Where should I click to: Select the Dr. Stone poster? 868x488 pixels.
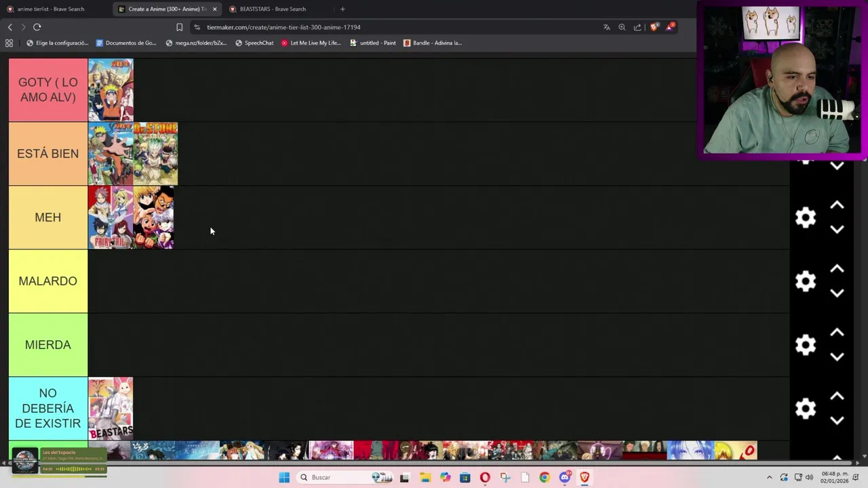[155, 154]
